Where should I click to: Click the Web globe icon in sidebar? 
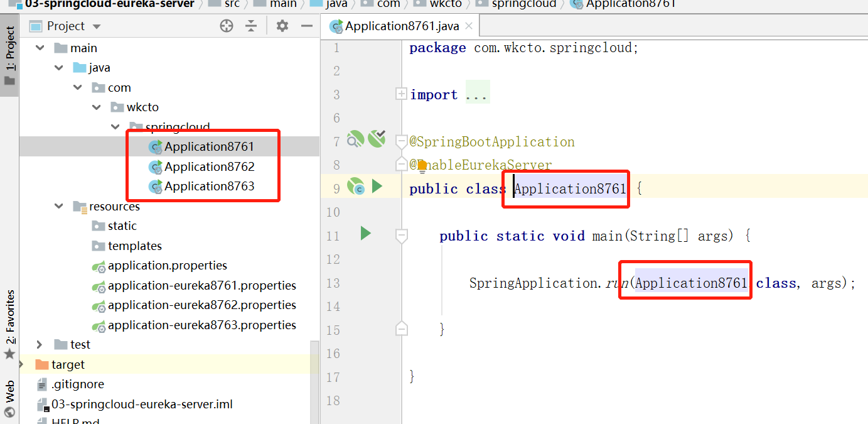[9, 413]
